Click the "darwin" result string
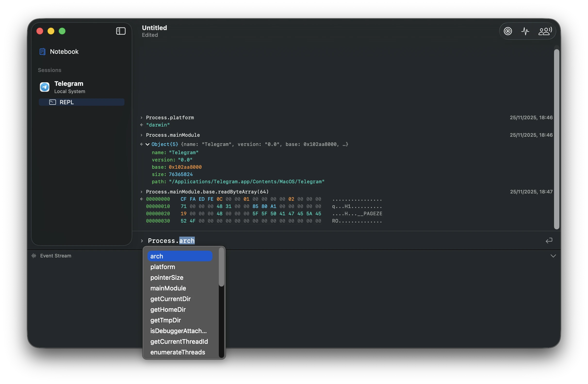 pyautogui.click(x=158, y=125)
